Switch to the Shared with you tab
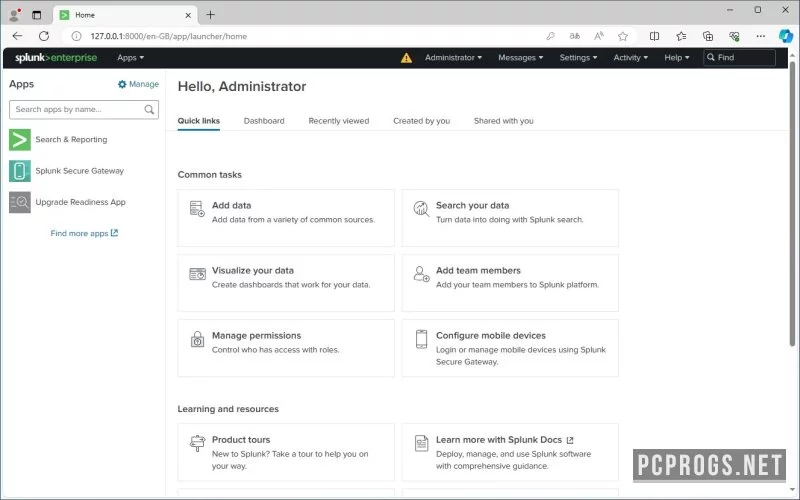Screen dimensions: 800x500 point(504,121)
